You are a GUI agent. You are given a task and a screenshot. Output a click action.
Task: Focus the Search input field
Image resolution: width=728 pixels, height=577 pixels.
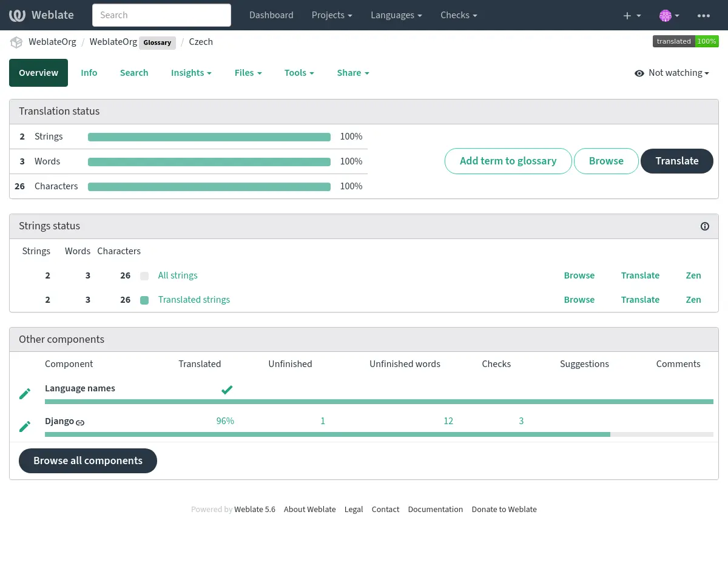161,15
